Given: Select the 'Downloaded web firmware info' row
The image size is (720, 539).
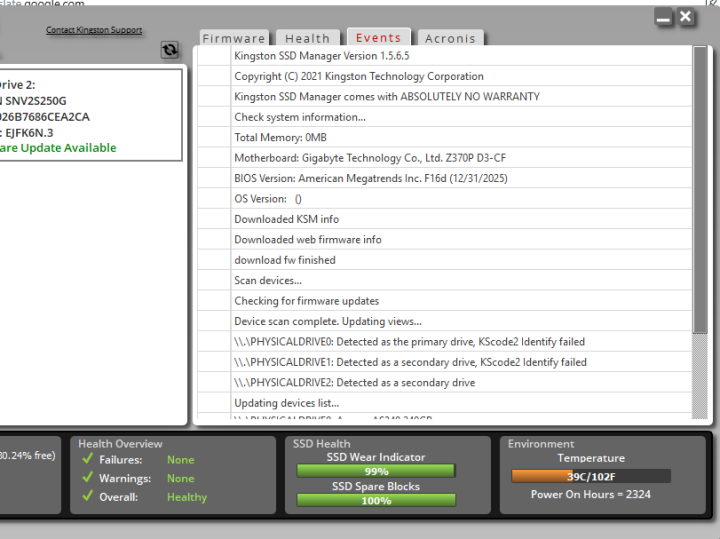Looking at the screenshot, I should tap(444, 239).
